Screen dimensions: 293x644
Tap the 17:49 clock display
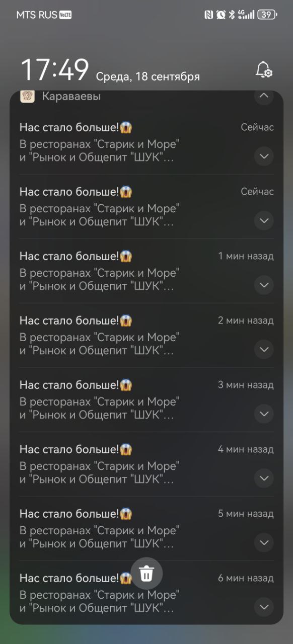(55, 70)
